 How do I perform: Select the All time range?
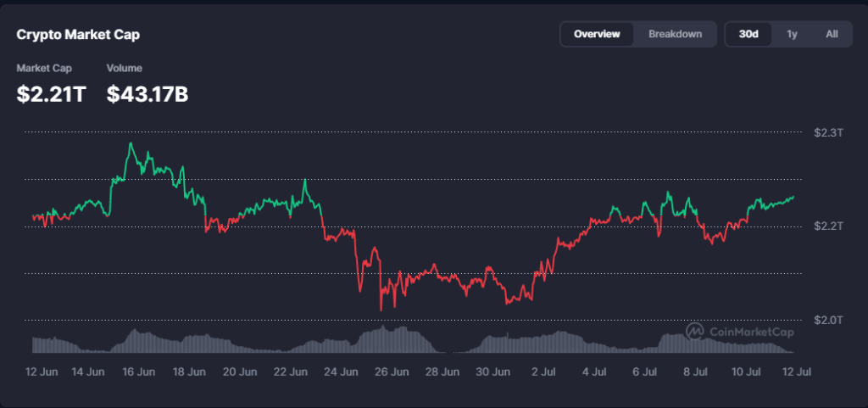(832, 34)
